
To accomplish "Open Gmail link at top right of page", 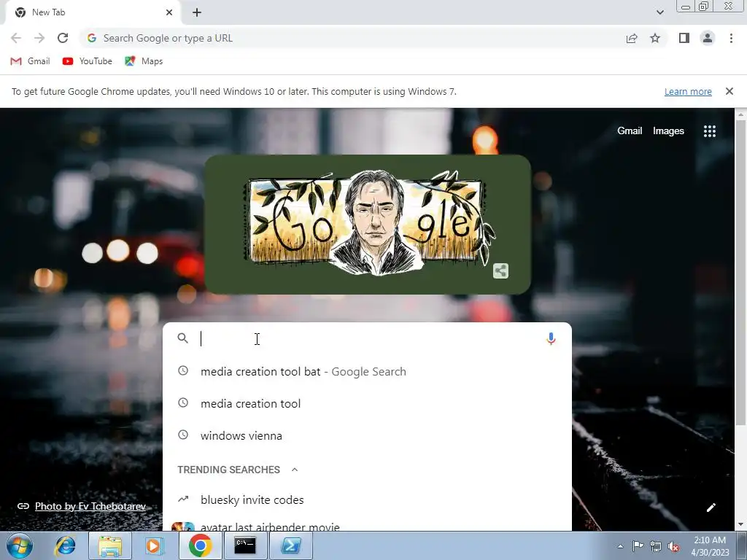I will pos(630,131).
